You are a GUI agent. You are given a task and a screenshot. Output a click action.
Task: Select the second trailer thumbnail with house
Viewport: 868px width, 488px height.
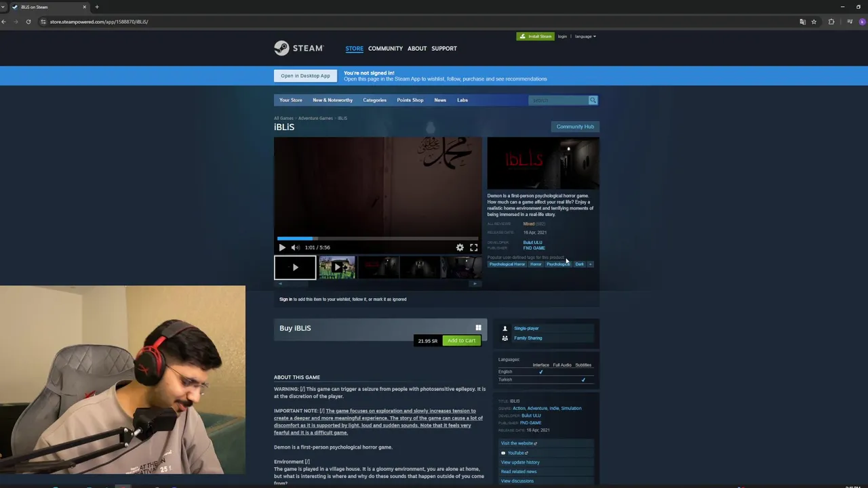click(337, 267)
